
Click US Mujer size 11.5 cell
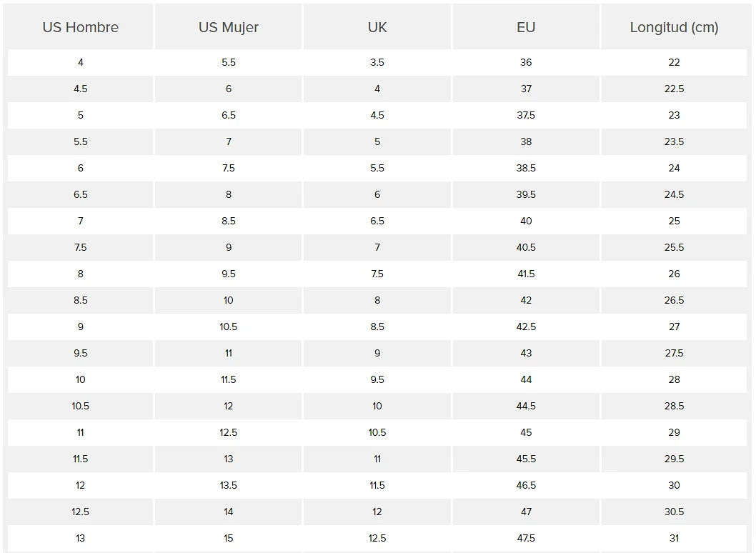(x=229, y=379)
